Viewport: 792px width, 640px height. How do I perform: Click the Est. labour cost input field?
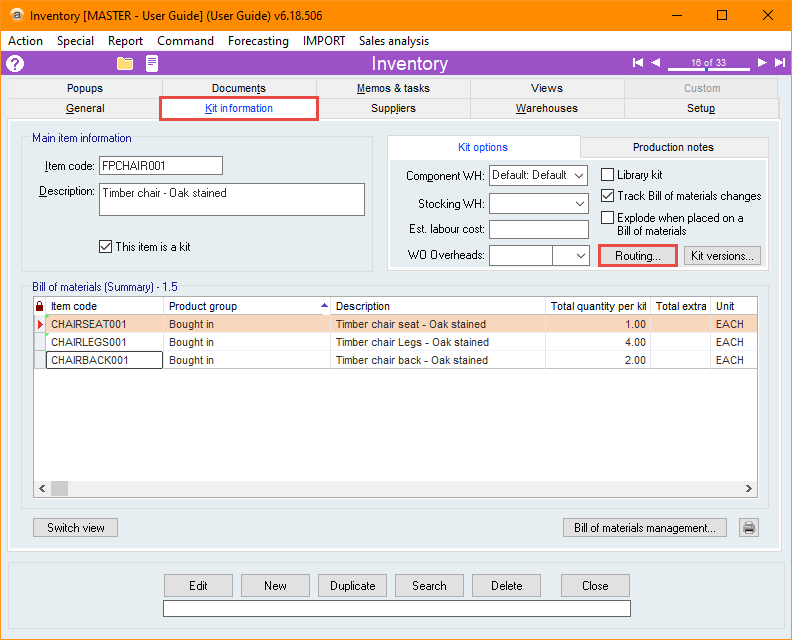tap(538, 230)
